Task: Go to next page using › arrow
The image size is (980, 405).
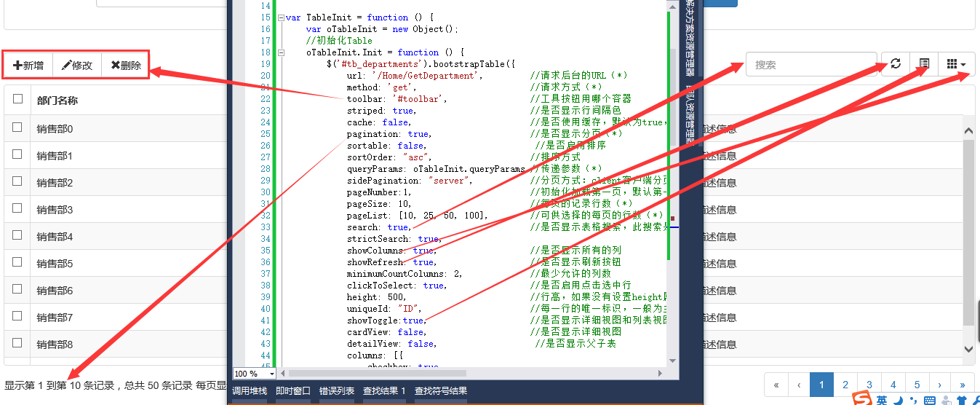Action: pos(939,385)
